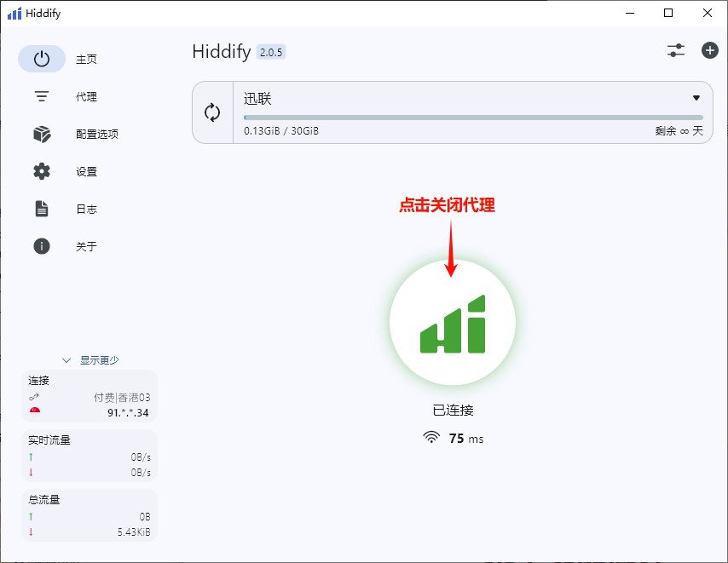Refresh the 迅联 subscription profile
Screen dimensions: 728x563
point(212,112)
